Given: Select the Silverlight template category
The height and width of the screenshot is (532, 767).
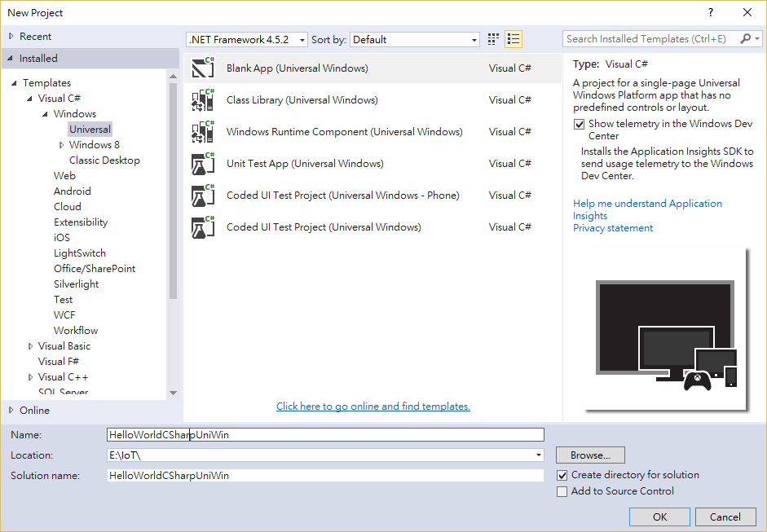Looking at the screenshot, I should (x=77, y=284).
